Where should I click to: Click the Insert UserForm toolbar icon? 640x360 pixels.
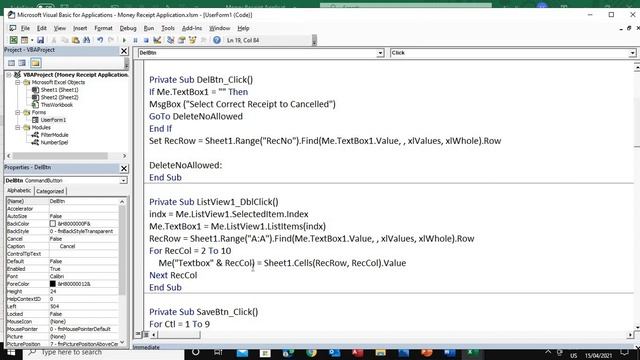[24, 40]
